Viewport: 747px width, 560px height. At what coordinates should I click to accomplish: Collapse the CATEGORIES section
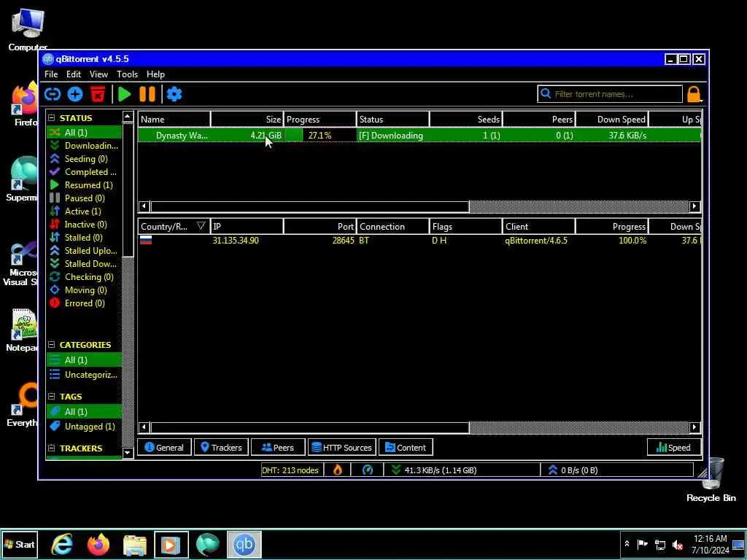tap(52, 344)
